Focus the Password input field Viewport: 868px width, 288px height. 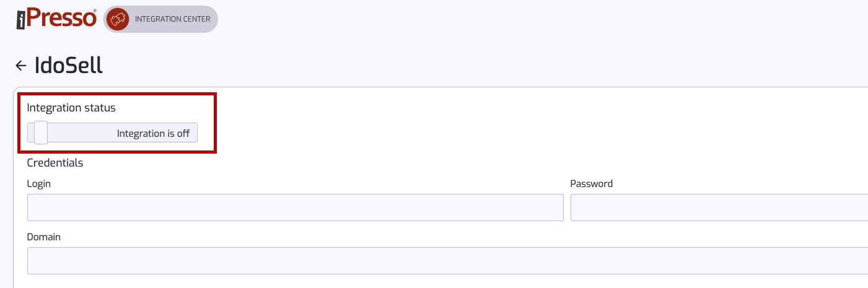coord(719,207)
